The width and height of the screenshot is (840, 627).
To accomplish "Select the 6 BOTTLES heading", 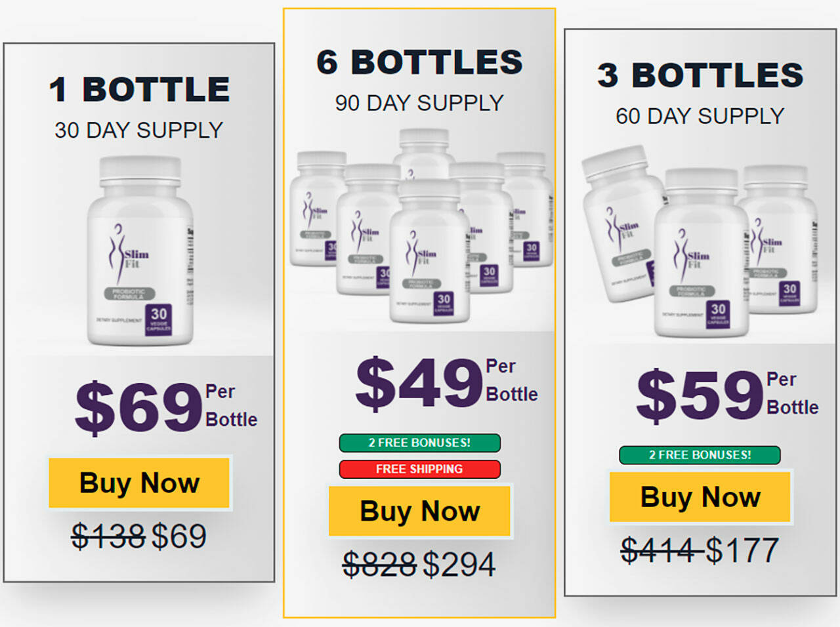I will [419, 62].
